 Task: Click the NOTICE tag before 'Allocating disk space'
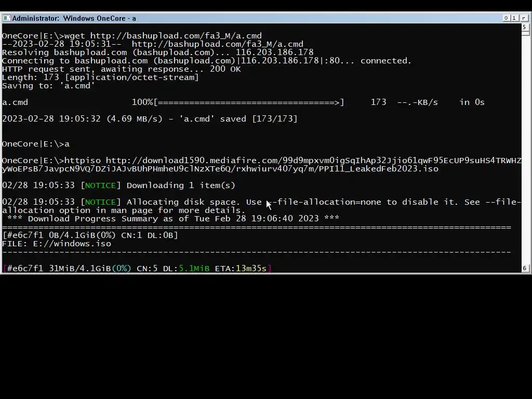tap(100, 202)
